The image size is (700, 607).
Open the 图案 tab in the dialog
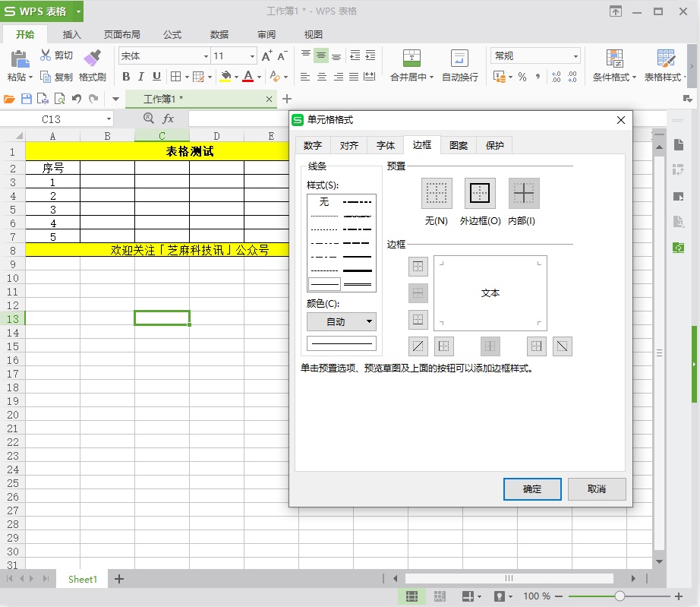click(x=459, y=145)
